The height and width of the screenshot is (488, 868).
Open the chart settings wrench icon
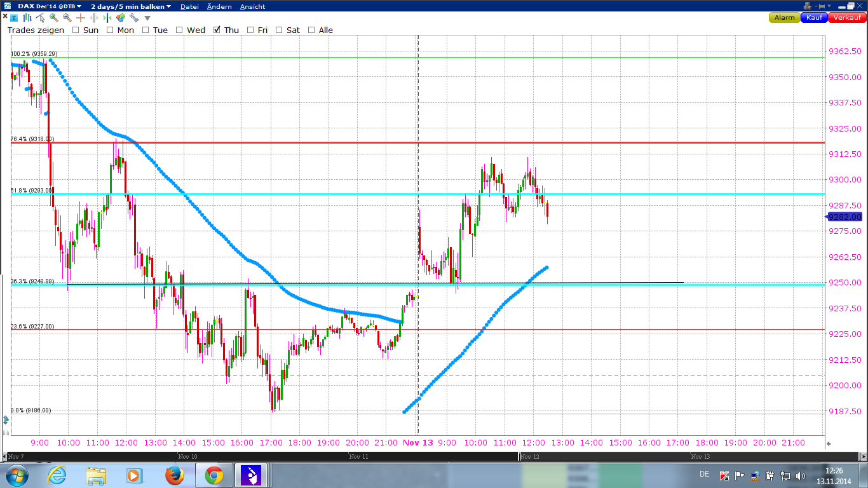pyautogui.click(x=133, y=18)
